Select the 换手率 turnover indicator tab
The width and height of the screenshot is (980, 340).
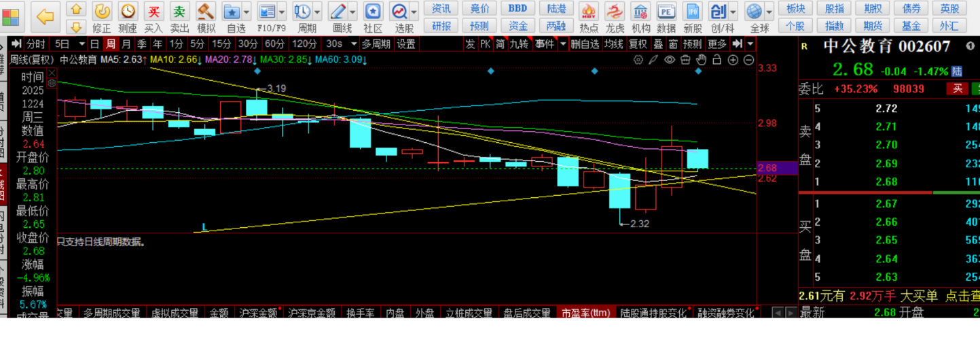coord(360,313)
